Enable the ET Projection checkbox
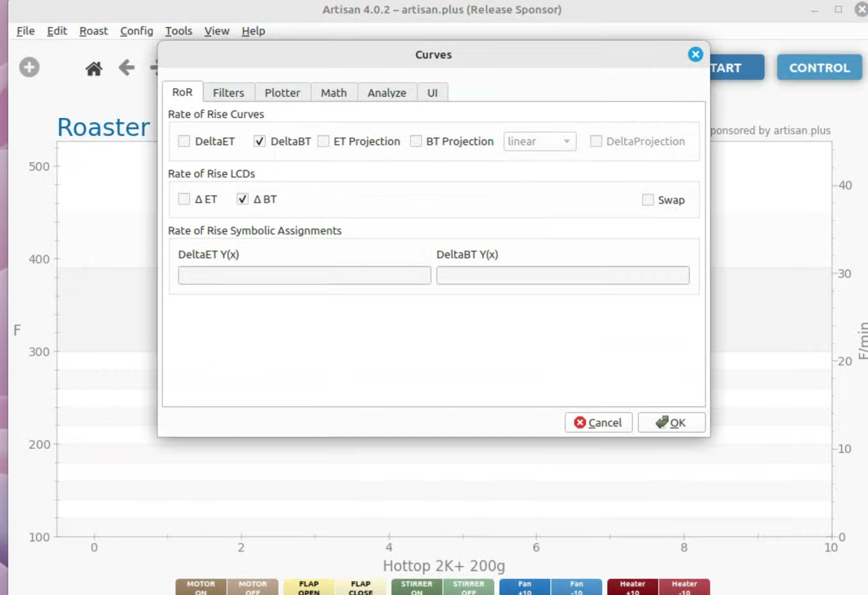868x595 pixels. (324, 141)
